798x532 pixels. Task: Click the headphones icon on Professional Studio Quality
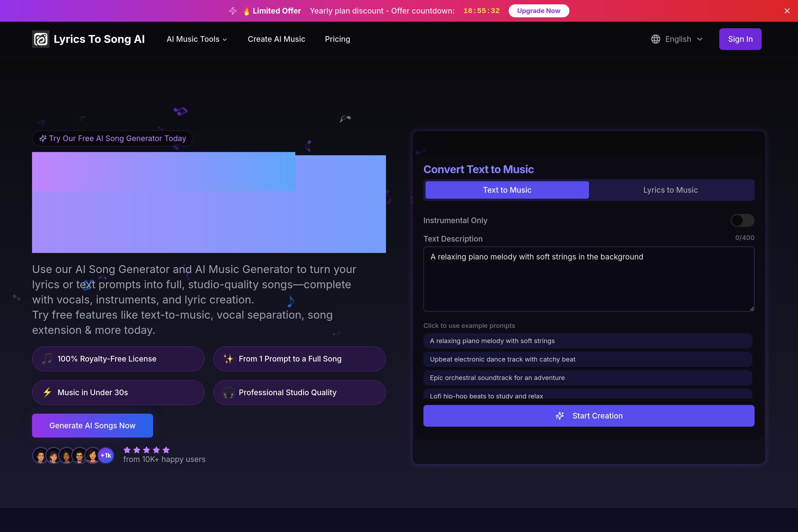(x=229, y=392)
